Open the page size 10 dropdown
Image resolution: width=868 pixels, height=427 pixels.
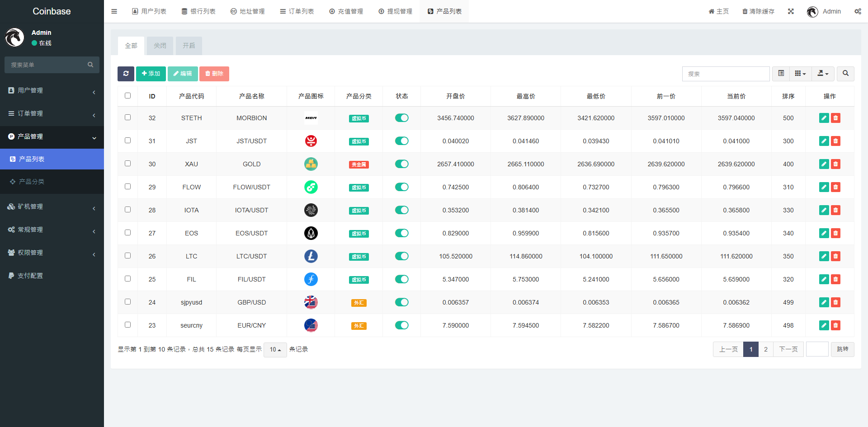275,349
